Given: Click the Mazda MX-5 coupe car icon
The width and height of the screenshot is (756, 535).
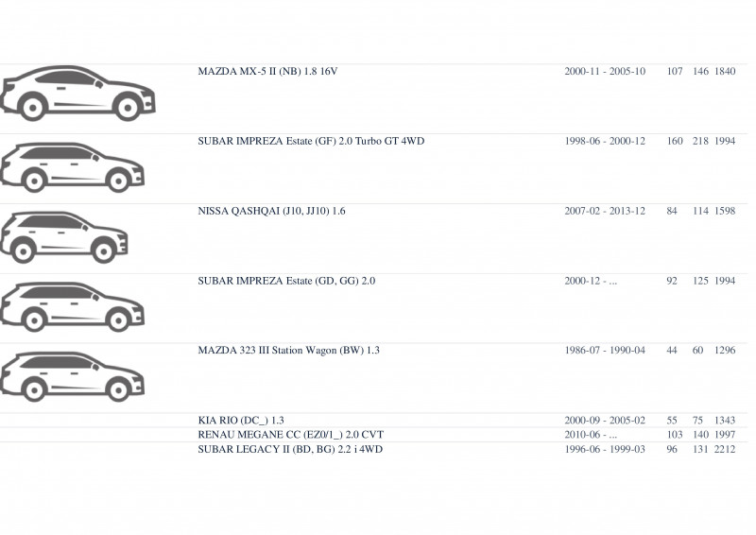Looking at the screenshot, I should pos(77,94).
